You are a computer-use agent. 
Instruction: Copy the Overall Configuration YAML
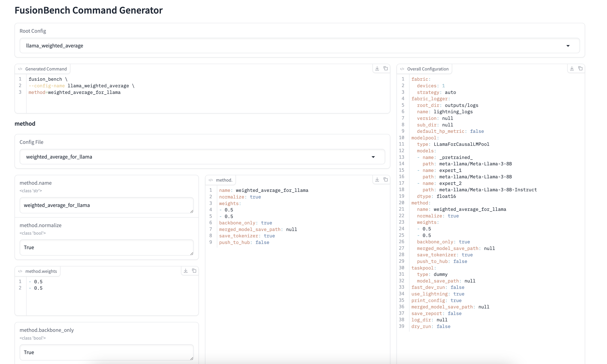(580, 68)
